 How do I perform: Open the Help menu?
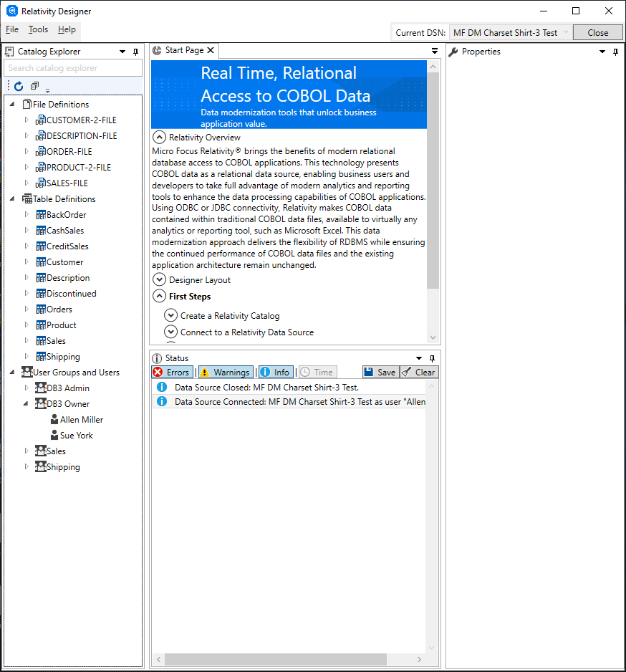pyautogui.click(x=67, y=29)
